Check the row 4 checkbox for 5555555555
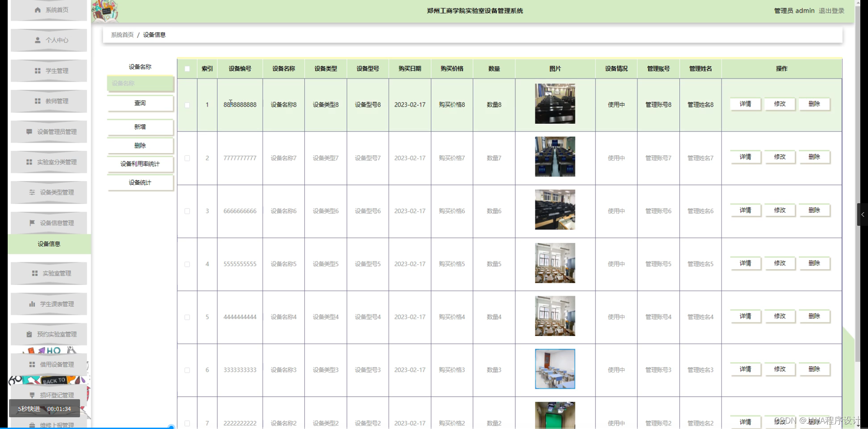 point(187,265)
